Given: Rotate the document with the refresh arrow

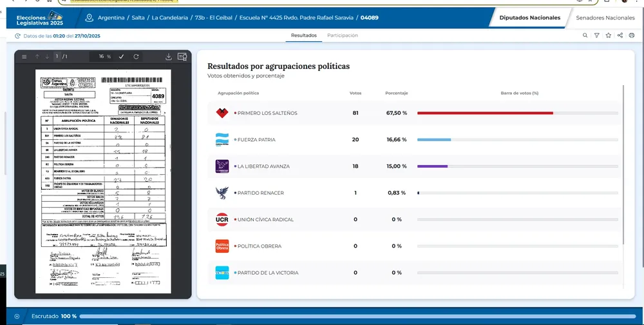Looking at the screenshot, I should [136, 57].
